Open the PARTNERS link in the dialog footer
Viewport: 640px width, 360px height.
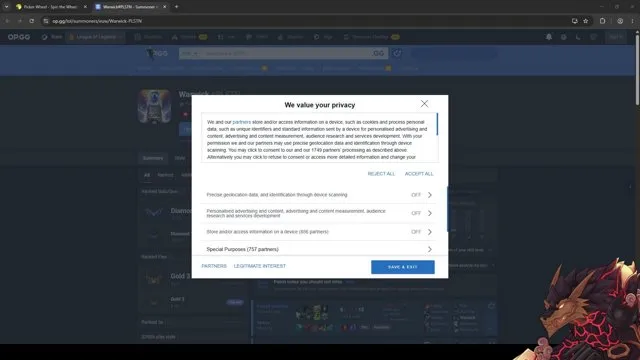point(214,266)
